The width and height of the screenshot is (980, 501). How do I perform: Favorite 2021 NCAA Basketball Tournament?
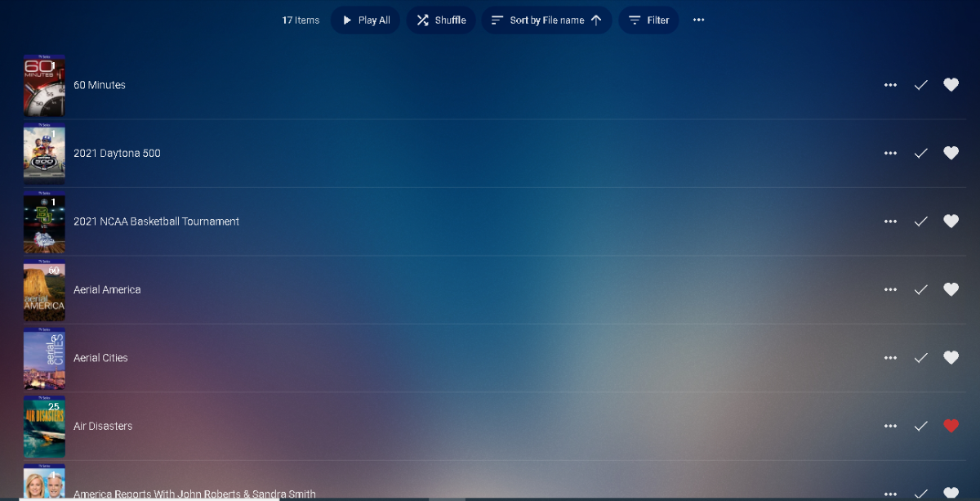click(951, 221)
